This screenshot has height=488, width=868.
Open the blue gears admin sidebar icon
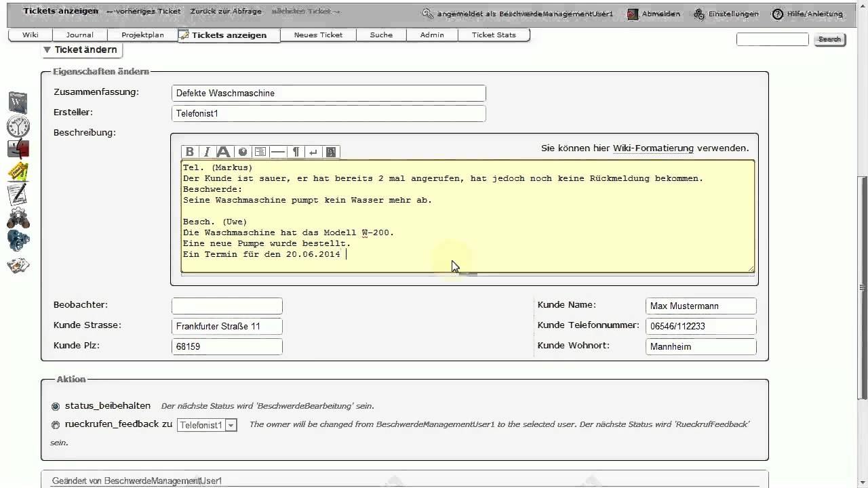click(x=18, y=241)
